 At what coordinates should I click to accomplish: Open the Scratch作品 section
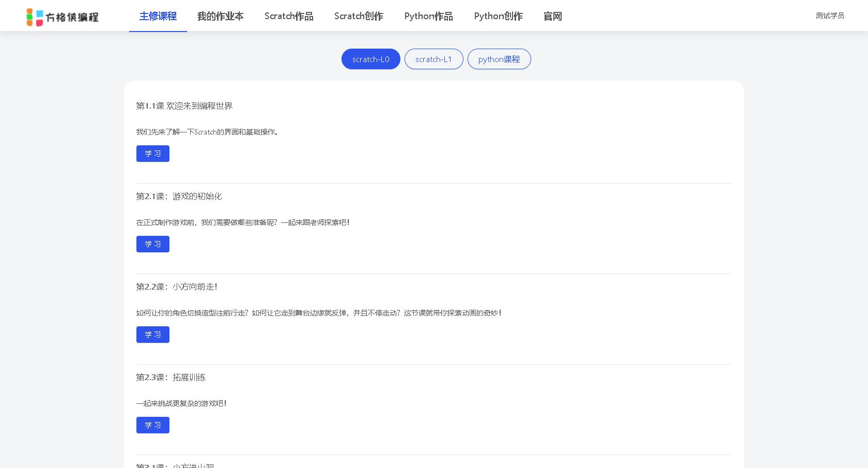point(288,16)
